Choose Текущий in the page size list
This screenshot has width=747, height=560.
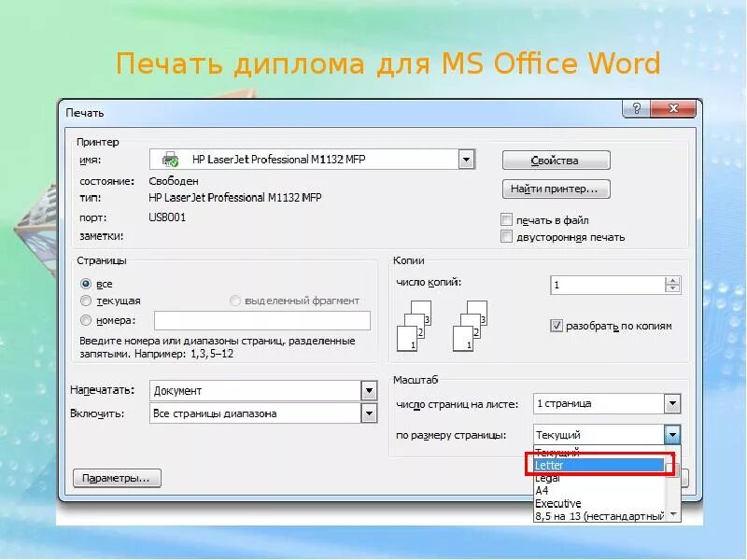[599, 453]
